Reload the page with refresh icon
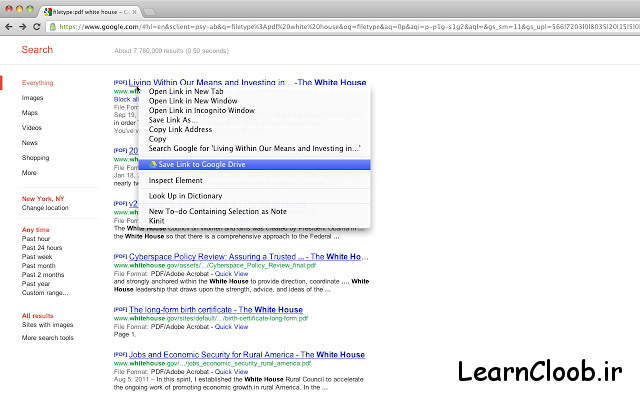The image size is (640, 400). point(36,27)
